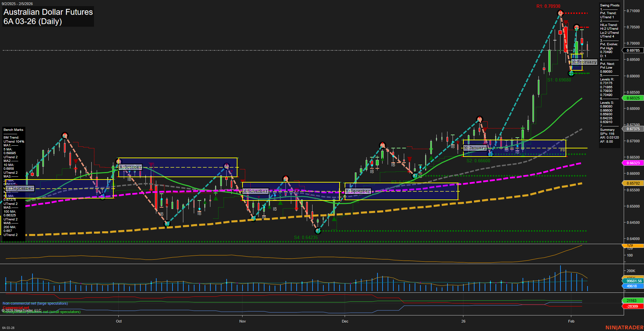Click the teal pivot dot at the S4 0.64235 low
The width and height of the screenshot is (644, 331).
coord(318,231)
